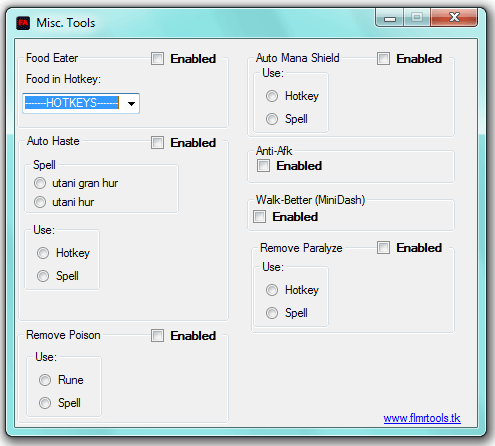Click the HOTKEYS combo box text
The height and width of the screenshot is (446, 495).
72,103
